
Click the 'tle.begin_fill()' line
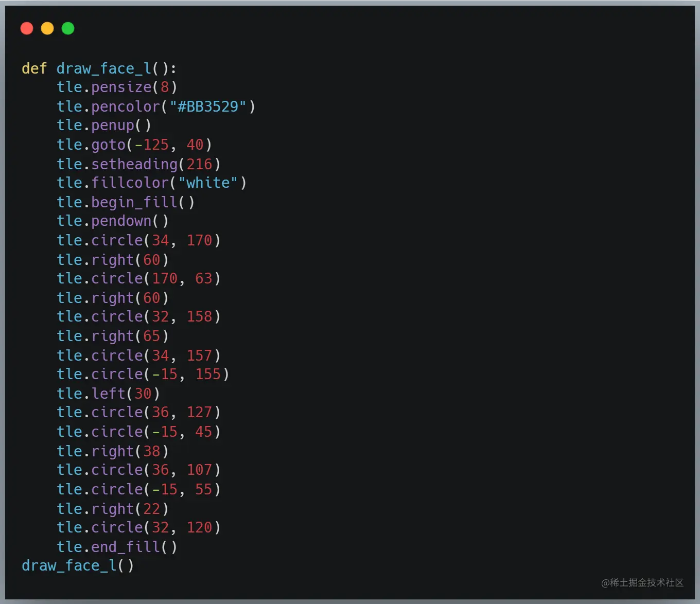coord(126,202)
